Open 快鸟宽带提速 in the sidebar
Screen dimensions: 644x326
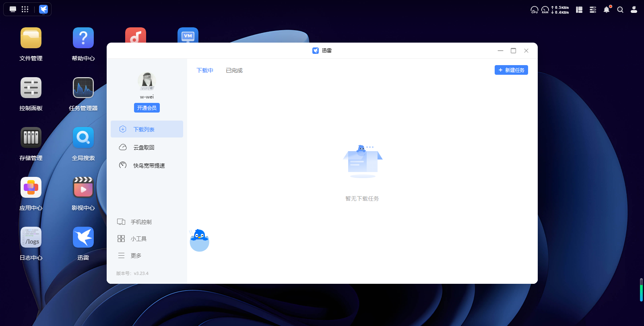click(147, 165)
